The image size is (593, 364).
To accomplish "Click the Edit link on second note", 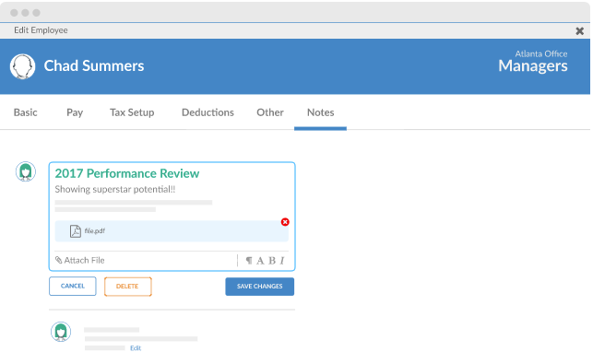I will coord(136,348).
